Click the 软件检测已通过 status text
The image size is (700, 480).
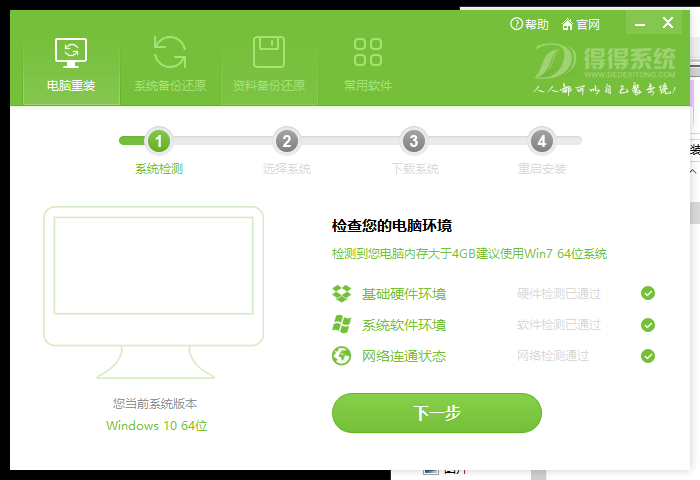[x=559, y=325]
